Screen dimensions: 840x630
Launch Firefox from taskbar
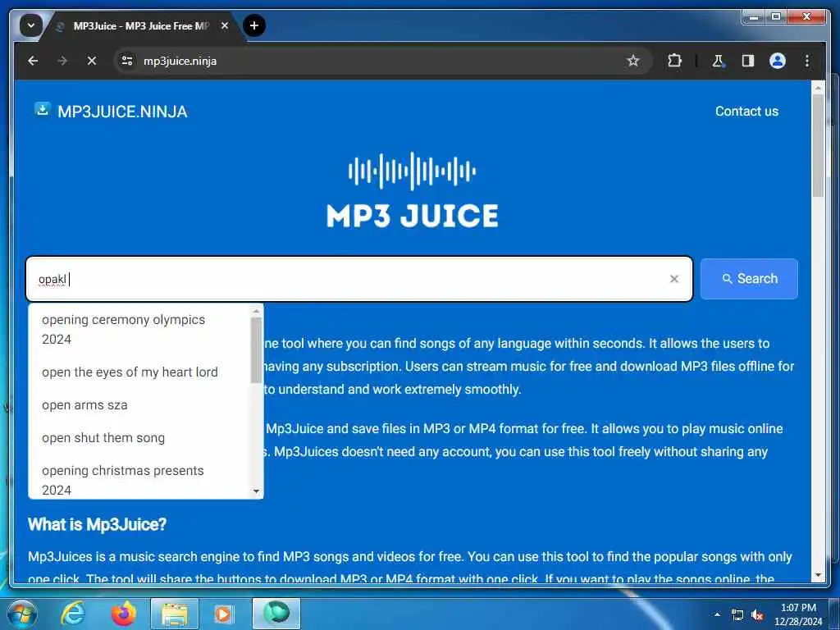pos(123,614)
